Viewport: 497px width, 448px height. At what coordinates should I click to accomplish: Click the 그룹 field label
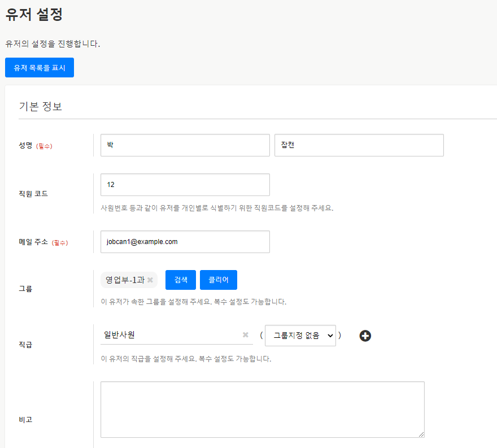[25, 288]
